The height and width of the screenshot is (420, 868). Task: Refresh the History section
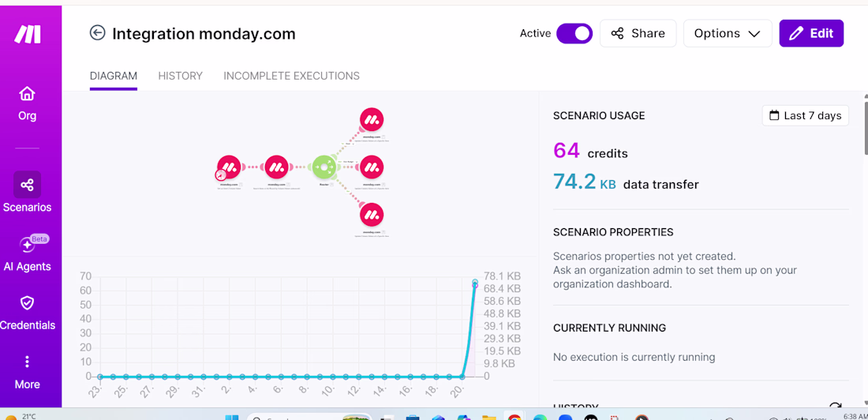pyautogui.click(x=836, y=406)
